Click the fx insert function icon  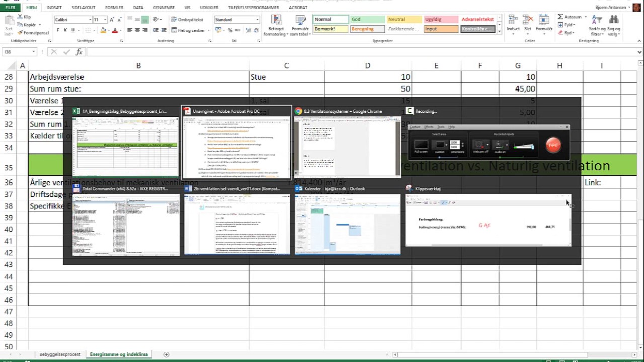pos(79,52)
